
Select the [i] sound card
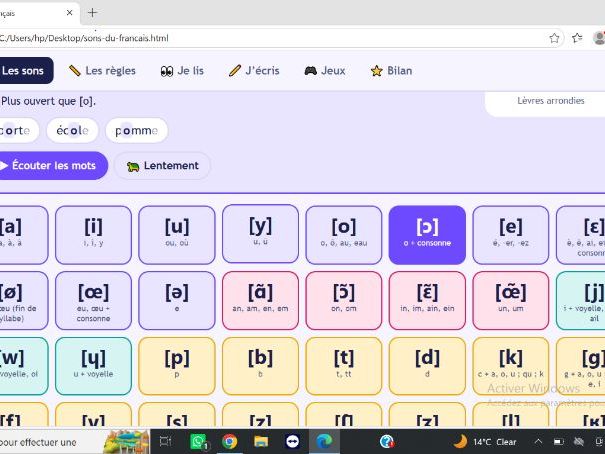tap(93, 235)
